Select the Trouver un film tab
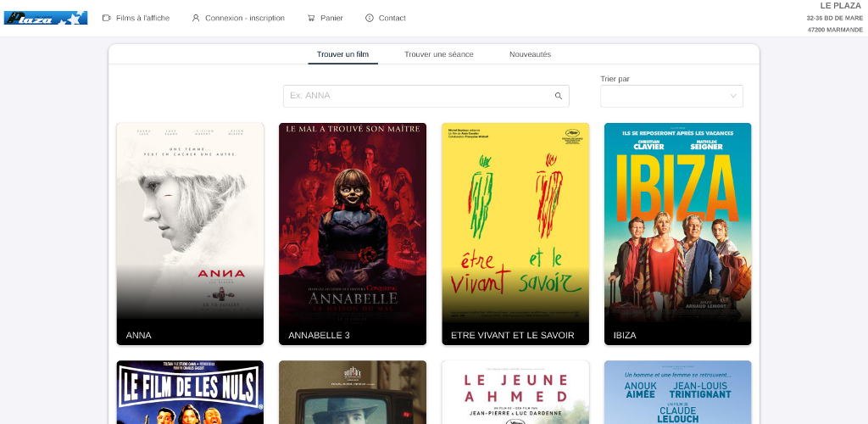868x424 pixels. (342, 54)
